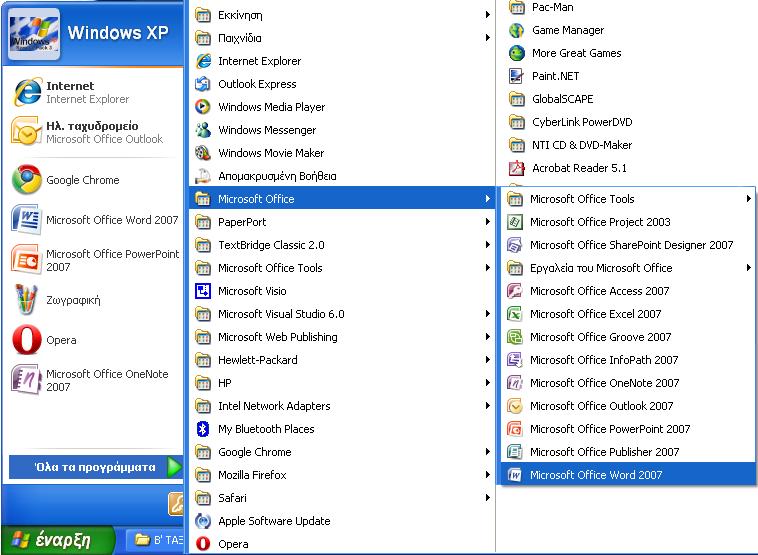Launch Outlook Express from programs menu
This screenshot has height=555, width=758.
(x=343, y=84)
